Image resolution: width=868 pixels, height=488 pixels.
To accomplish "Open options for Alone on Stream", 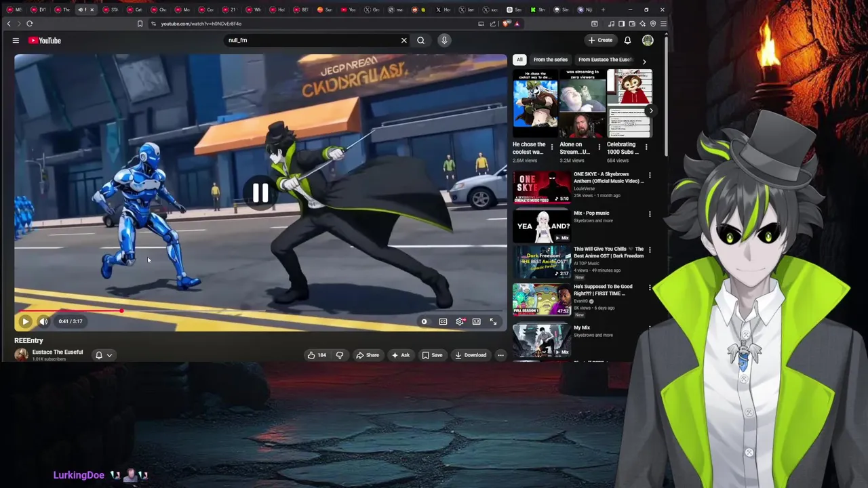I will point(599,147).
